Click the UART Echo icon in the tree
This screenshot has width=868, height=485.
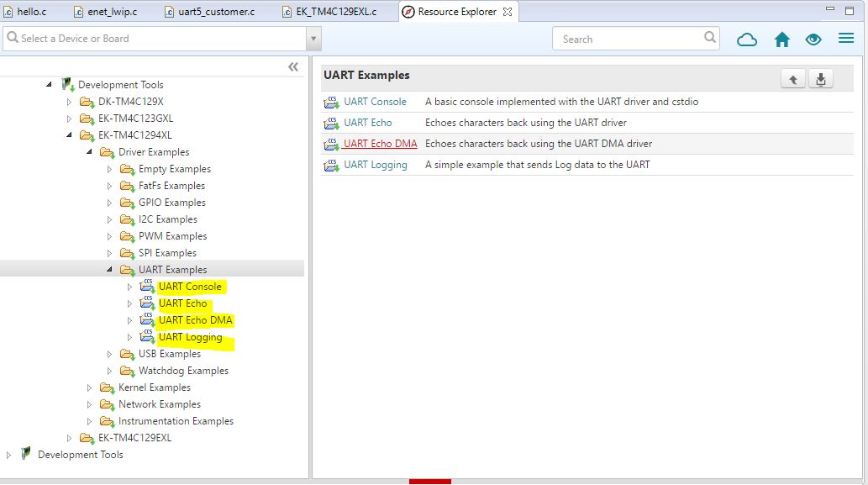pos(147,303)
